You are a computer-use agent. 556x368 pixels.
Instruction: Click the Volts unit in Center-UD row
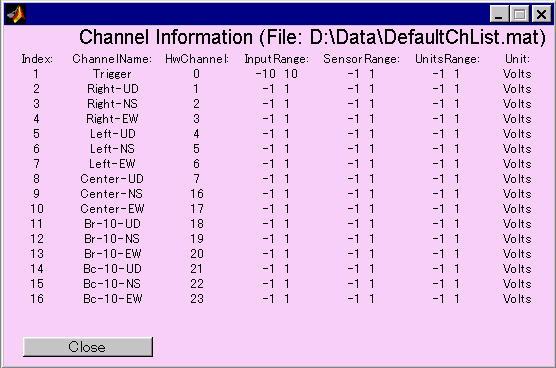[x=517, y=179]
